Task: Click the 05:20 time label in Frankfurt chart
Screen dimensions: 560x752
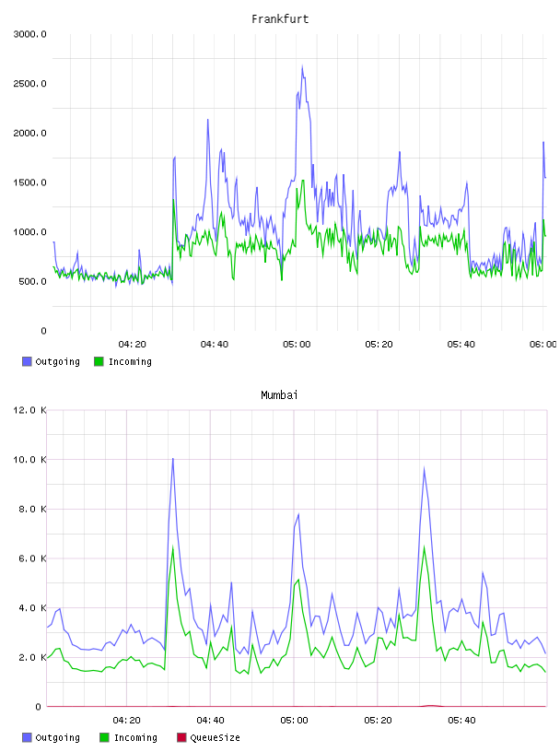Action: click(379, 345)
